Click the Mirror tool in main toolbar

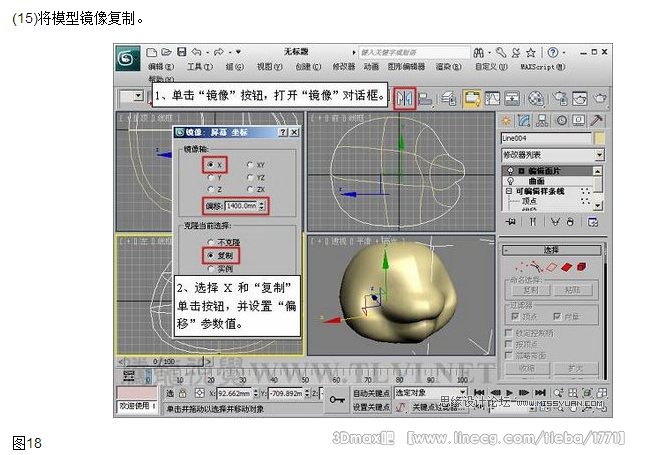405,98
